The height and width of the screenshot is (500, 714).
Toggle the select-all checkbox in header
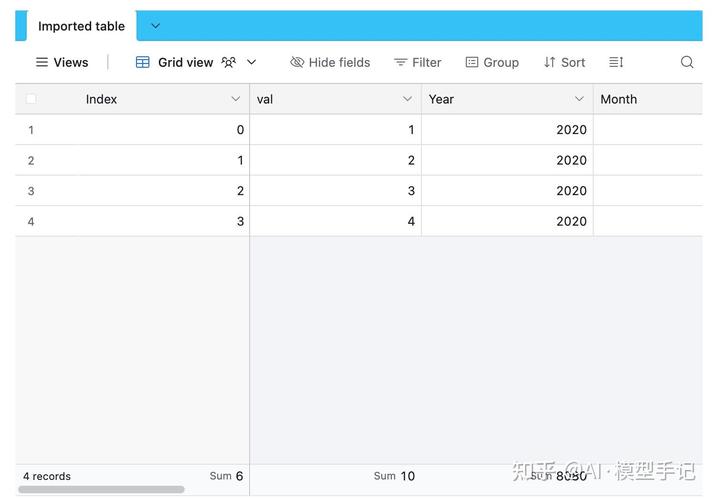point(31,99)
